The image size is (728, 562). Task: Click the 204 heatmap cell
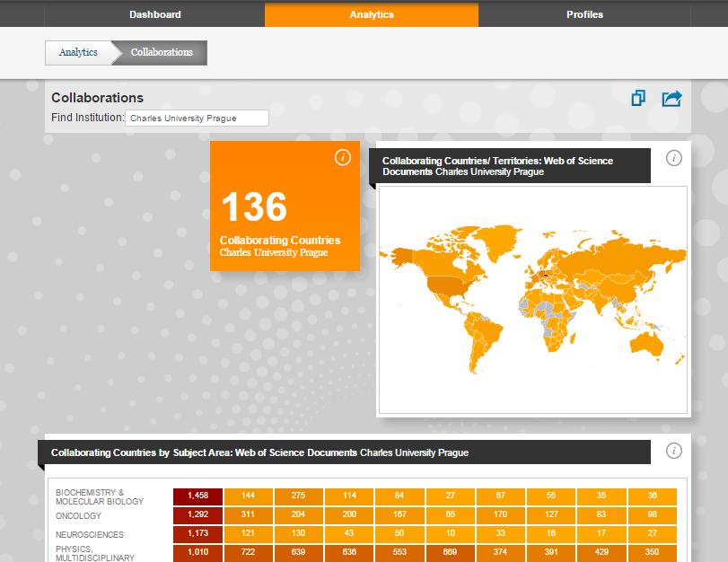click(x=299, y=514)
